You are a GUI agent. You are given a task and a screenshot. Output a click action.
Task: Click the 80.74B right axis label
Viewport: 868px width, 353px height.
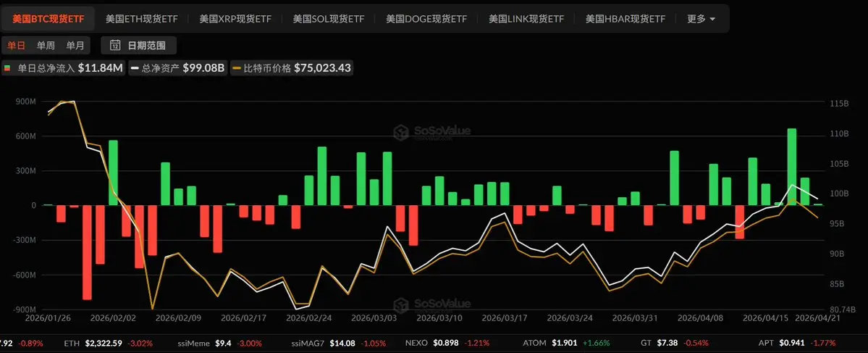[843, 310]
